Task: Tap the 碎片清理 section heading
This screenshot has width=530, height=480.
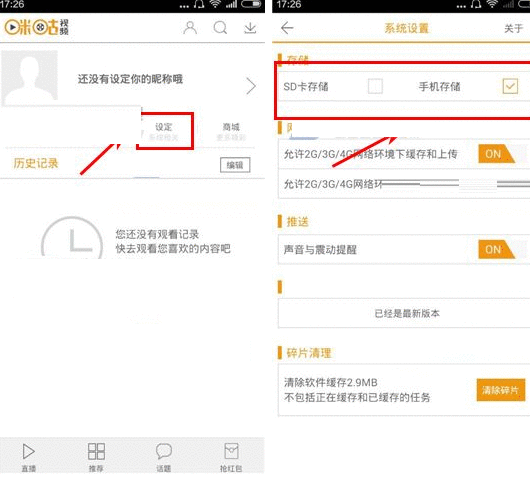Action: click(x=309, y=353)
